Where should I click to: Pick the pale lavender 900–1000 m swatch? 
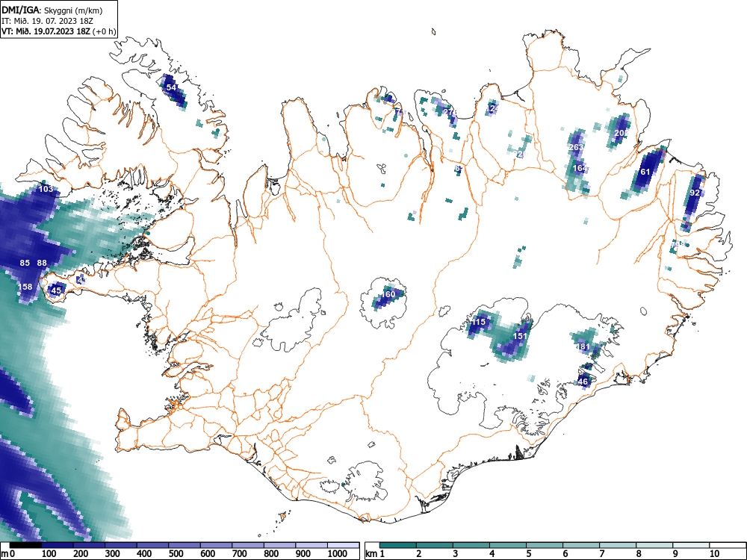pos(311,545)
